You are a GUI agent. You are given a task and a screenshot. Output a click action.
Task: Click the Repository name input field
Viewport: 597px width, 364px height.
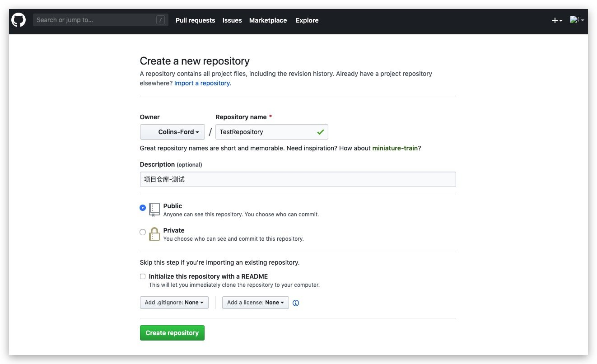pos(272,132)
